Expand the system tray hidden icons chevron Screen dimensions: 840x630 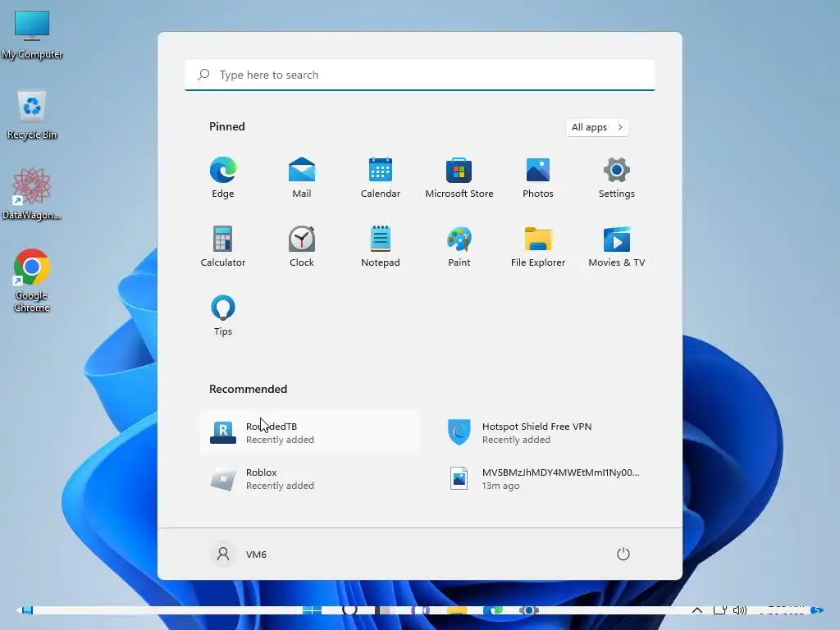point(697,610)
